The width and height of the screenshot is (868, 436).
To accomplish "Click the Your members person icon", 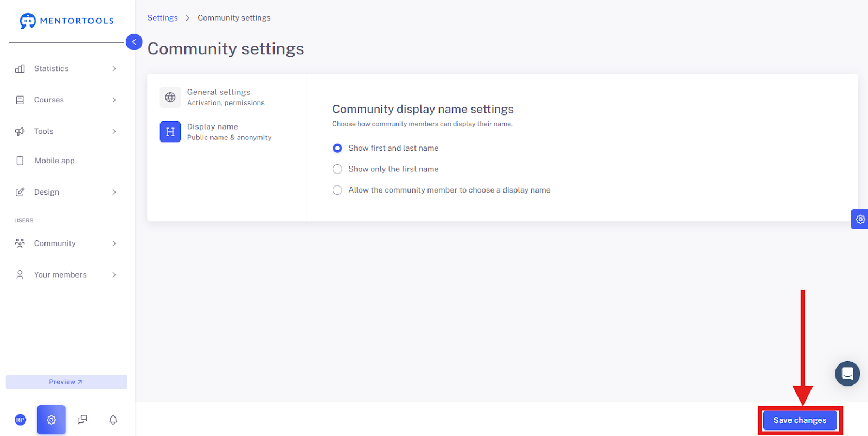I will (20, 274).
